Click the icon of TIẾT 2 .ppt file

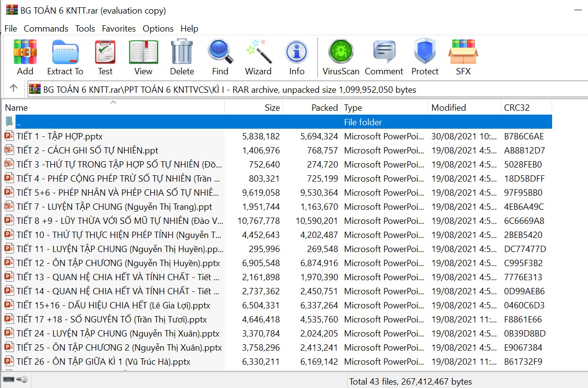pos(9,150)
